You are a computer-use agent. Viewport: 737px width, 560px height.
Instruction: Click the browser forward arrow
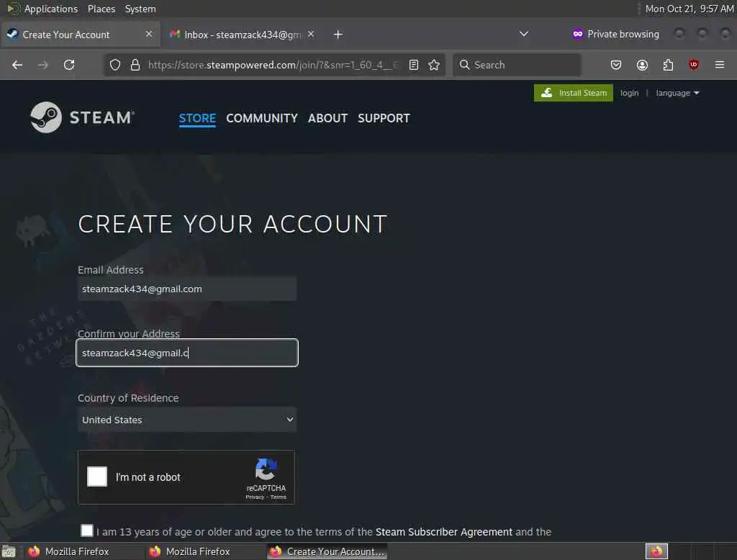42,65
